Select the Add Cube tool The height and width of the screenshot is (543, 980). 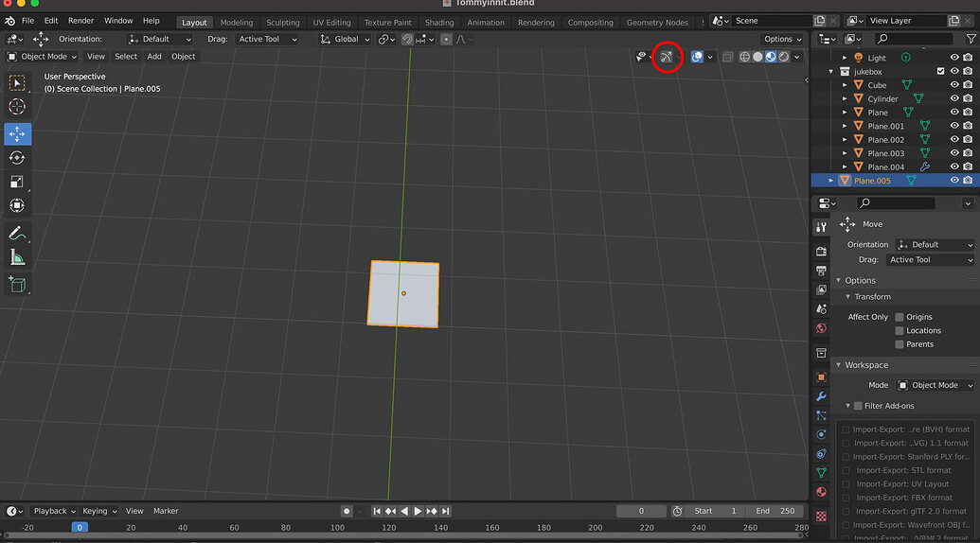[x=17, y=285]
